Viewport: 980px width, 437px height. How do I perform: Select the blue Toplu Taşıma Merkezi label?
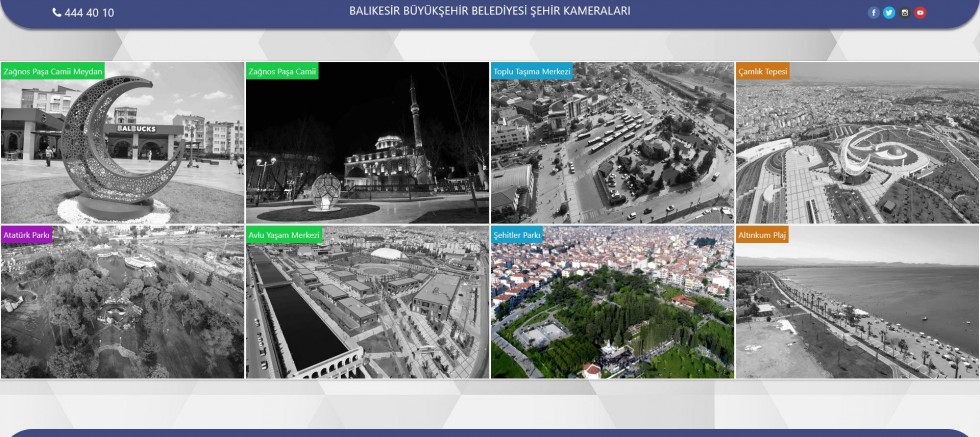point(531,72)
